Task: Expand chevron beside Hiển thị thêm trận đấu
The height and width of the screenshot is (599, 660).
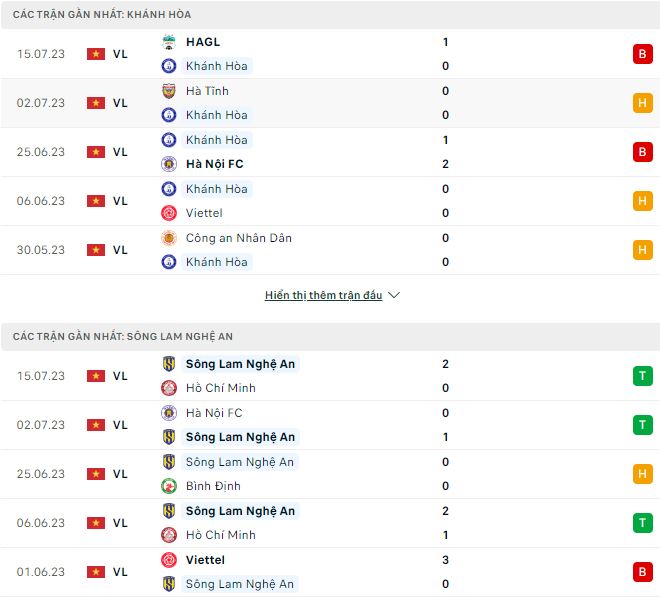Action: click(394, 296)
